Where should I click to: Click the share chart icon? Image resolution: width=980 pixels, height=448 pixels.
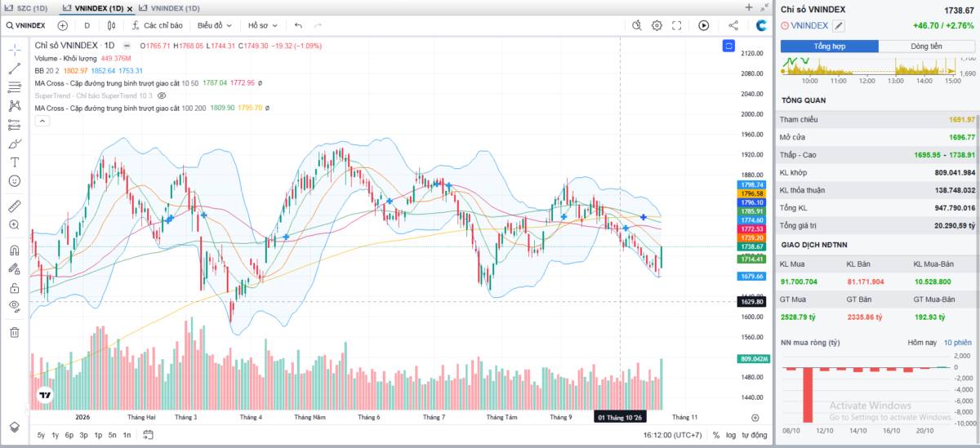coord(733,25)
